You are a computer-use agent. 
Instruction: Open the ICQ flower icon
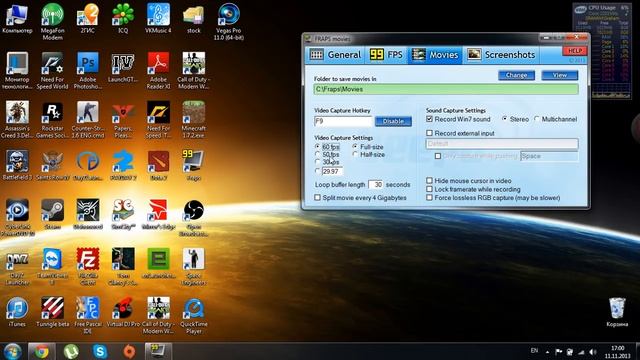123,18
